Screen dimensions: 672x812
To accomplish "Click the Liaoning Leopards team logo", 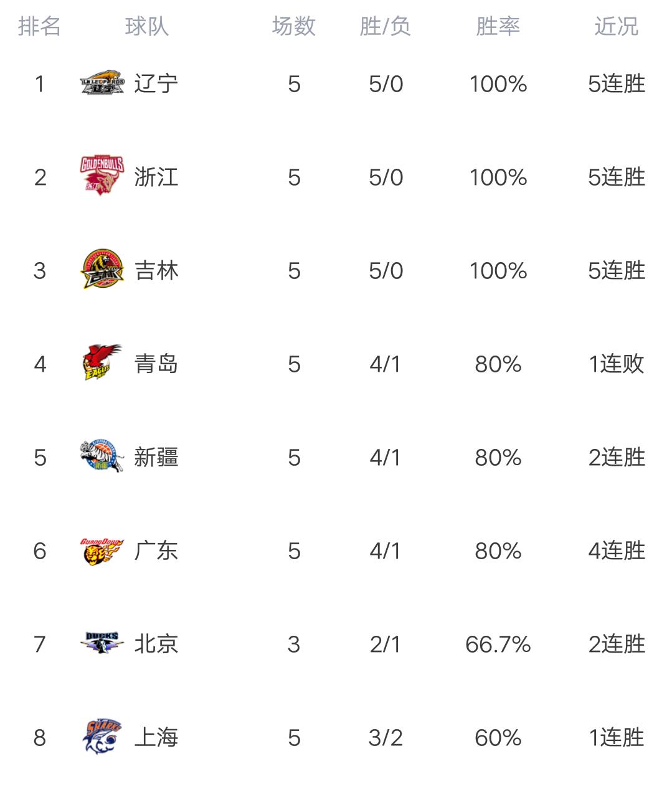I will pos(102,83).
